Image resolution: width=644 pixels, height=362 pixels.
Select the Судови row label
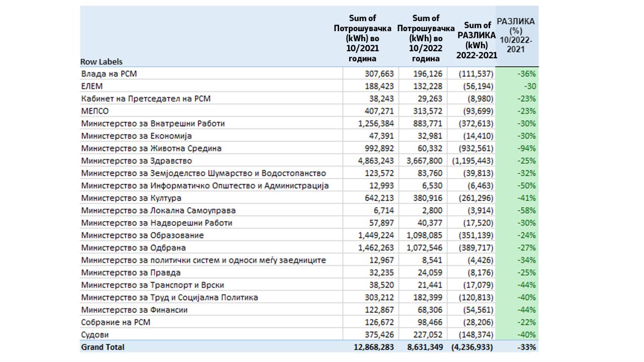coord(95,334)
